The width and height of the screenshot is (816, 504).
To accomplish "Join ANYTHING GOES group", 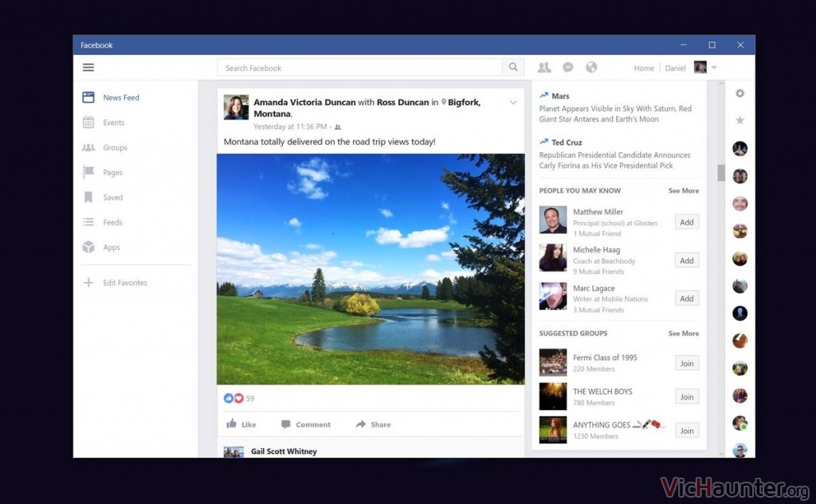I will point(687,431).
